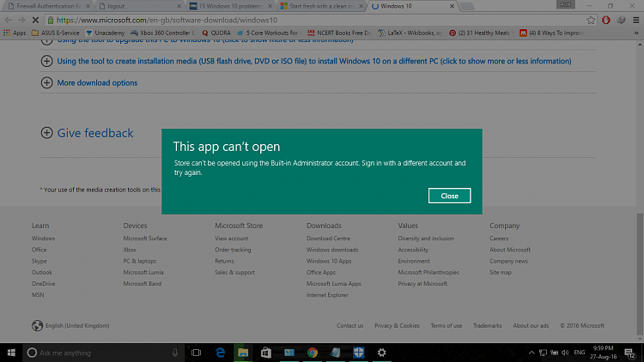Launch Microsoft Edge from taskbar
Screen dimensions: 644x362
pyautogui.click(x=220, y=353)
